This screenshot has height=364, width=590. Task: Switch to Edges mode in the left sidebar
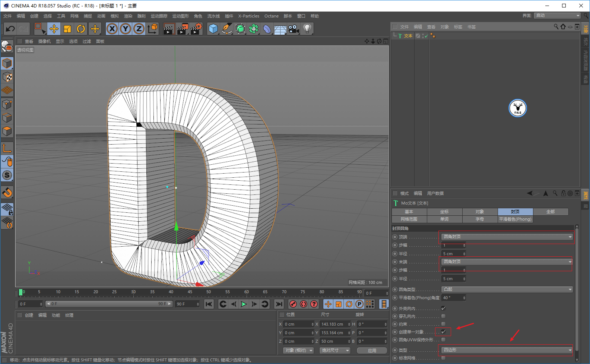[7, 118]
